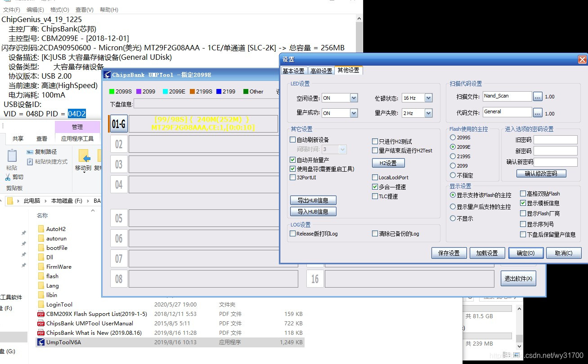
Task: Click the 确定(O) button
Action: pos(525,253)
